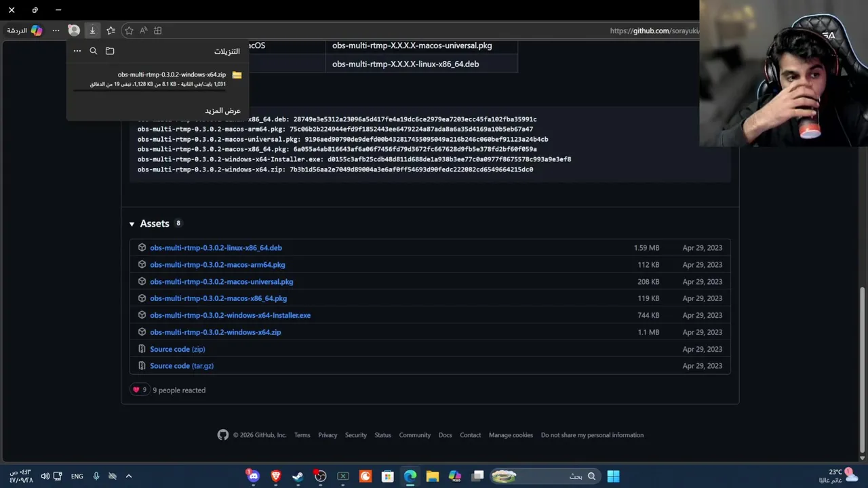
Task: Open the browser profile avatar
Action: pyautogui.click(x=74, y=30)
